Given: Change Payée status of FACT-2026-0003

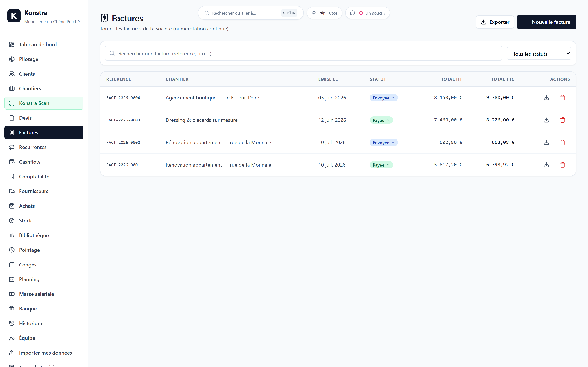Looking at the screenshot, I should click(x=381, y=120).
